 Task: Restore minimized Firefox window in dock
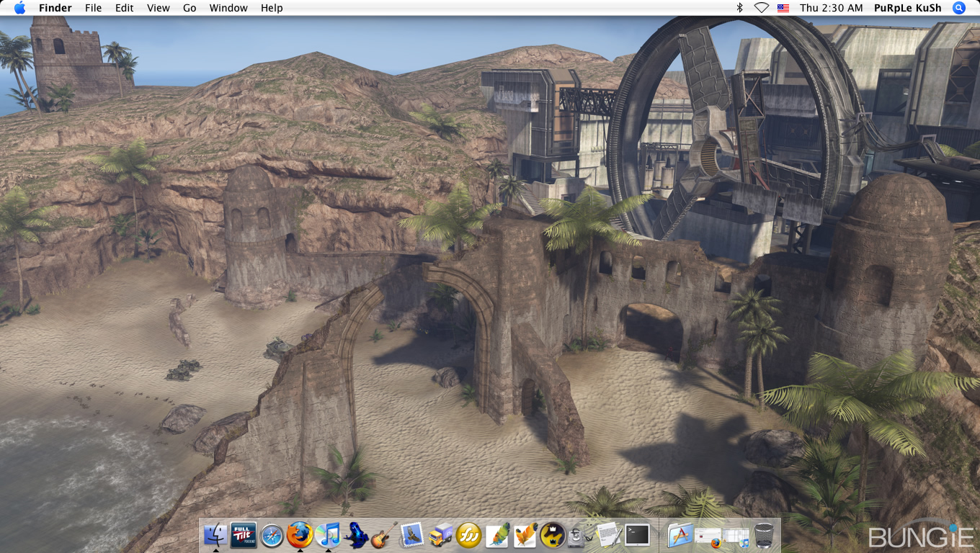click(708, 537)
